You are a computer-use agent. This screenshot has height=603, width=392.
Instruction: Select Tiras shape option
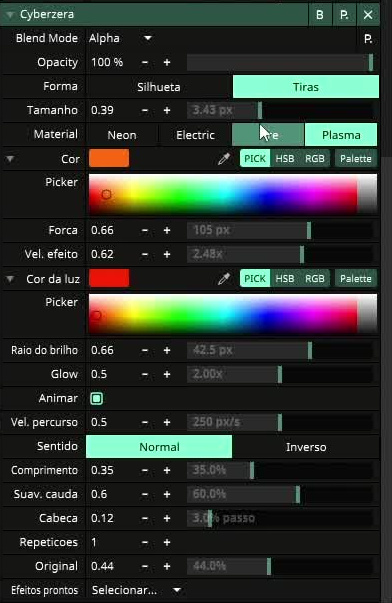click(306, 87)
